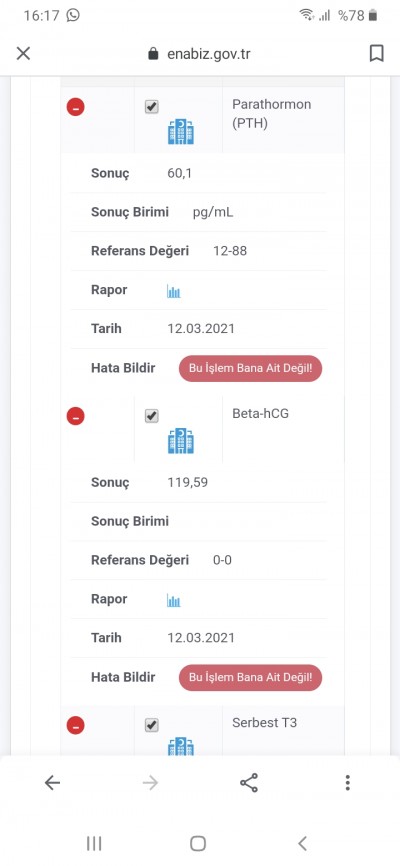400x866 pixels.
Task: Open the hospital icon for Parathormon
Action: 181,132
